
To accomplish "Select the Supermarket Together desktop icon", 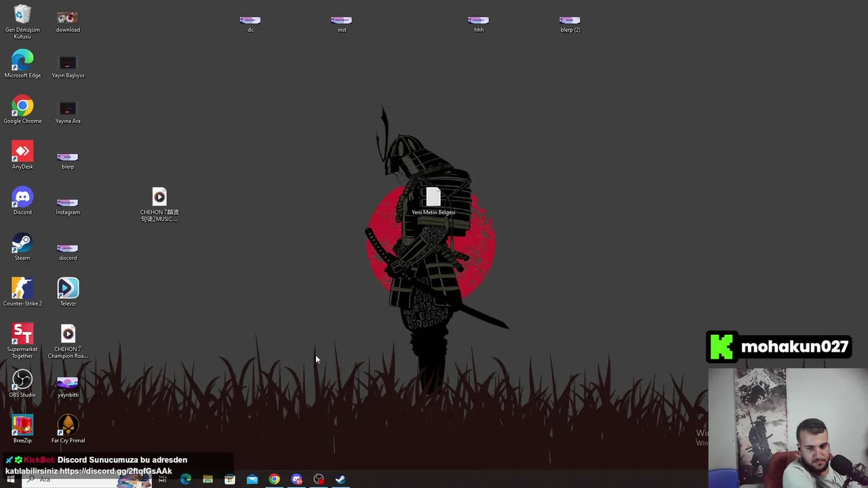I will [22, 341].
